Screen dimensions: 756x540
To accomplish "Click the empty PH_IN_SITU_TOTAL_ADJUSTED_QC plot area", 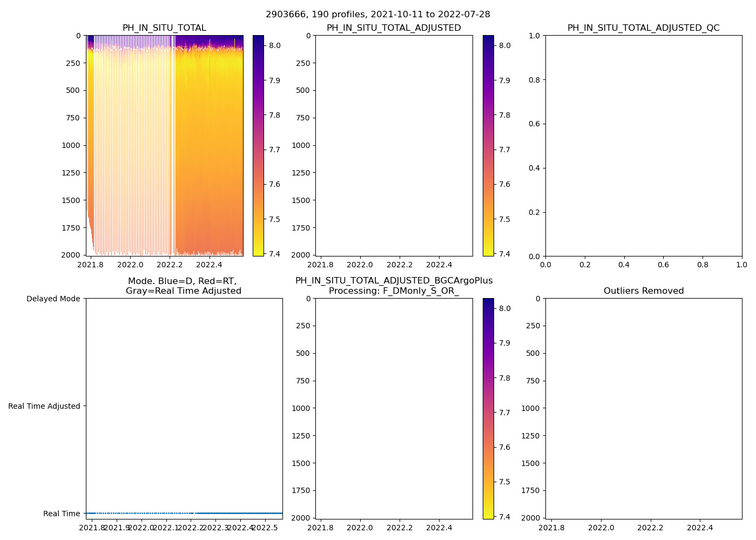I will coord(643,146).
